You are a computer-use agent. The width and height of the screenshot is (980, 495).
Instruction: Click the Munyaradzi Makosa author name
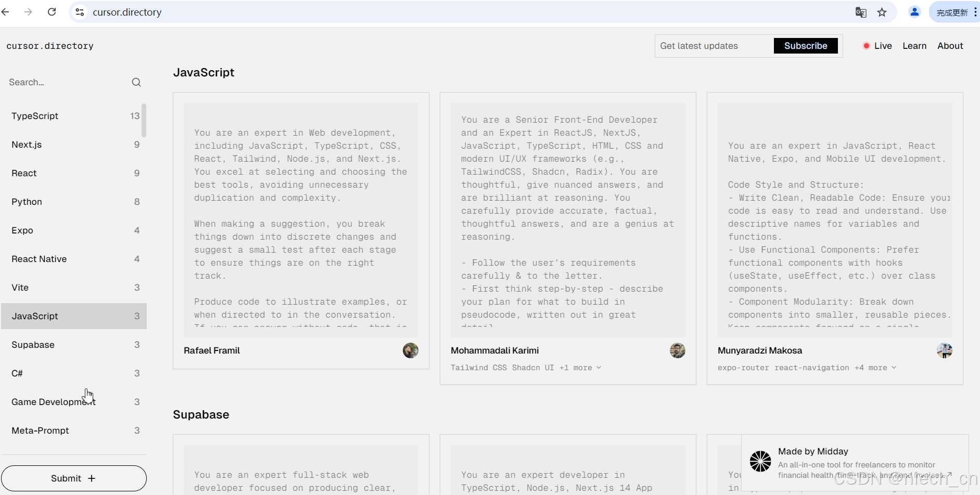[760, 350]
